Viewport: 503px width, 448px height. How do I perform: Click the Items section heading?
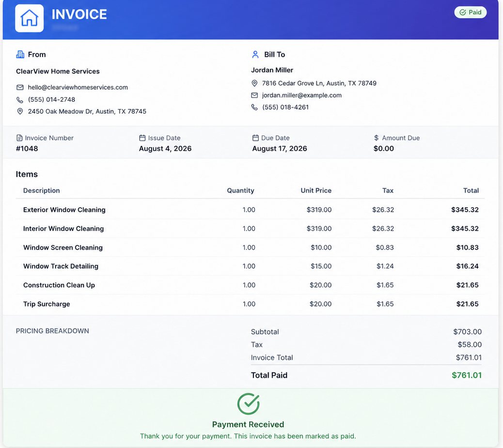pyautogui.click(x=27, y=174)
